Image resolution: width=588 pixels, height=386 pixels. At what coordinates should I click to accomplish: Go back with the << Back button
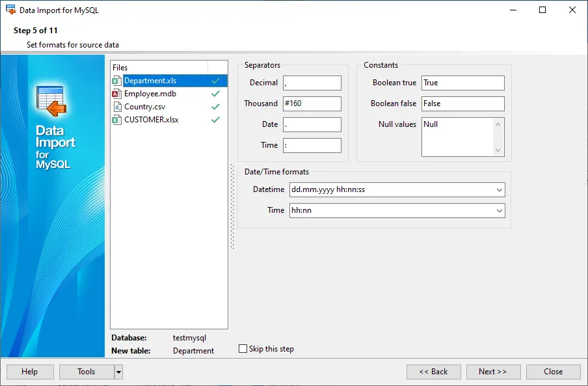pyautogui.click(x=433, y=372)
